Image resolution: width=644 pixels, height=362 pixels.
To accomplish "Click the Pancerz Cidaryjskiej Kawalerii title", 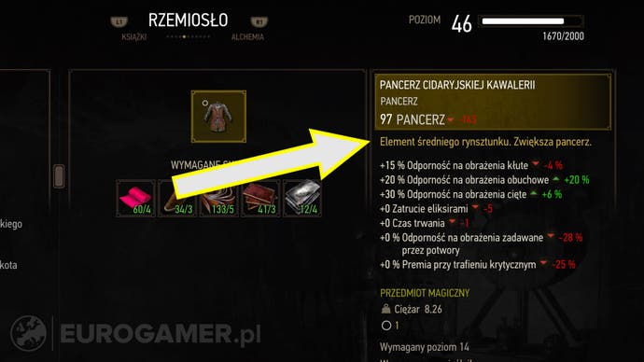I will coord(457,85).
